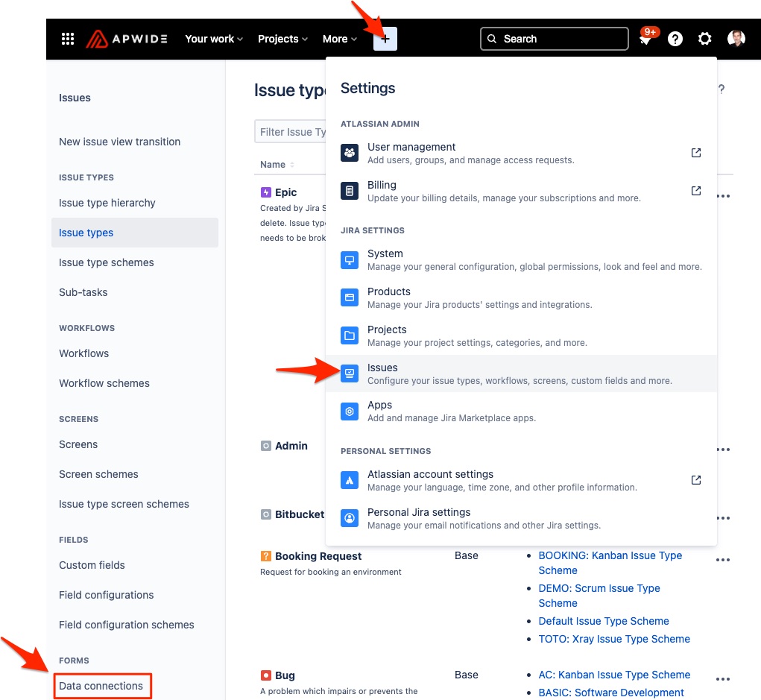The width and height of the screenshot is (761, 700).
Task: Open Workflow schemes from the sidebar
Action: point(104,383)
